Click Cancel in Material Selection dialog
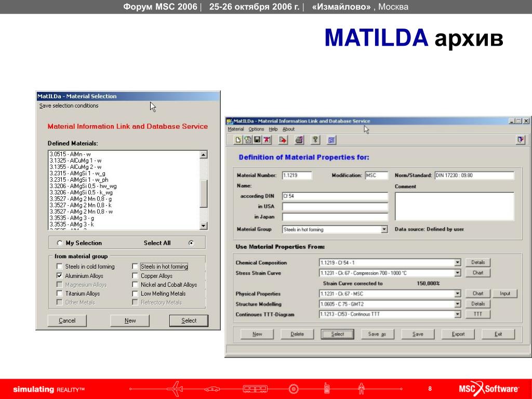The image size is (532, 399). (67, 321)
